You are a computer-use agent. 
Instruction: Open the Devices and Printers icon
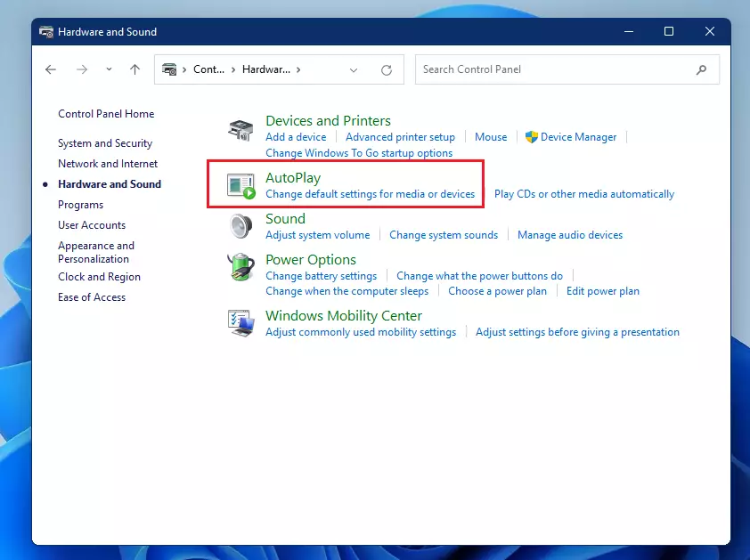(x=240, y=130)
